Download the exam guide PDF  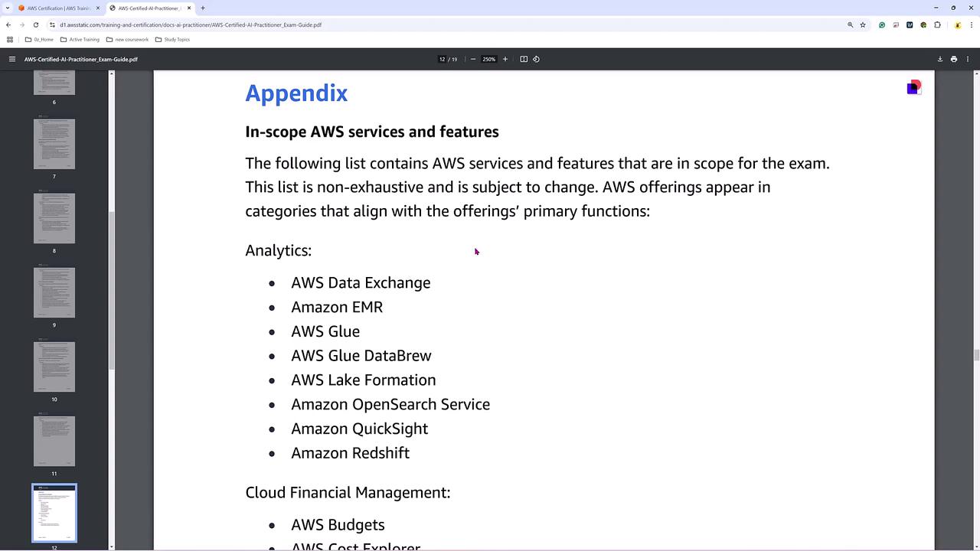click(940, 59)
